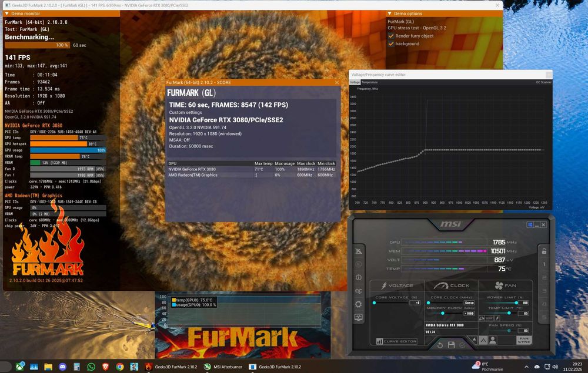Viewport: 588px width, 373px height.
Task: Close the FurMark SCORE window
Action: coord(337,82)
